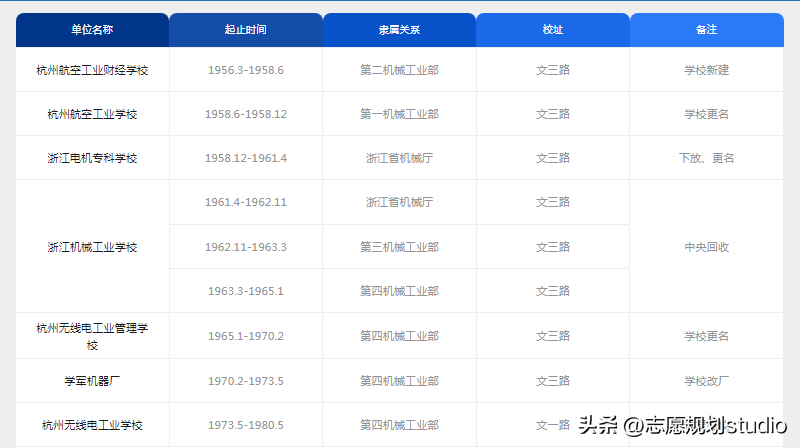
Task: Select 学校更名 in the 1958.6-1958.12 row
Action: click(x=707, y=114)
